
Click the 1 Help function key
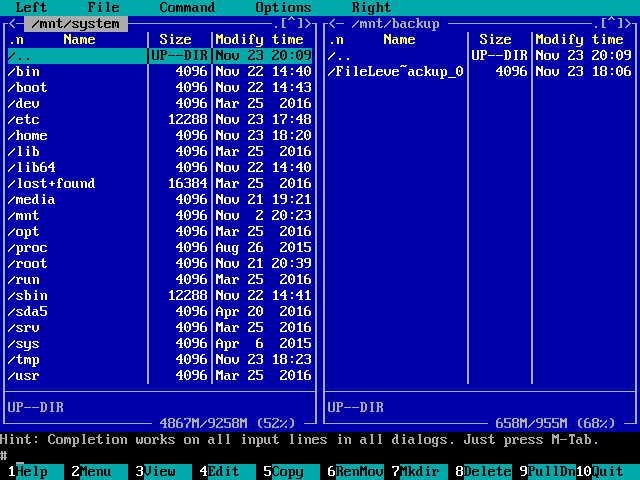click(32, 471)
